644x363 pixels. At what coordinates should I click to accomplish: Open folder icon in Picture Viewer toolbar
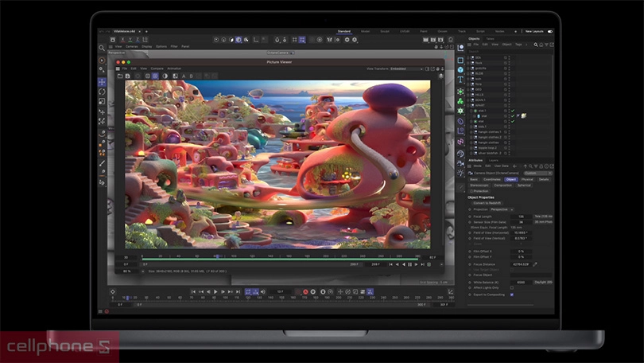[x=120, y=76]
